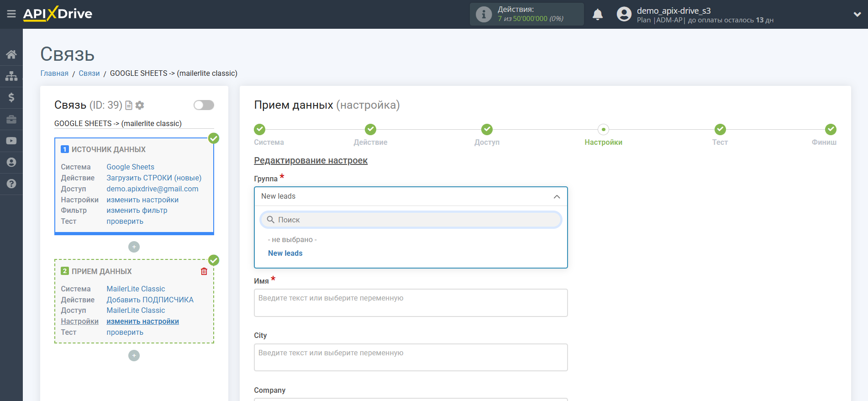The image size is (868, 401).
Task: Focus the Поиск search field
Action: pos(410,220)
